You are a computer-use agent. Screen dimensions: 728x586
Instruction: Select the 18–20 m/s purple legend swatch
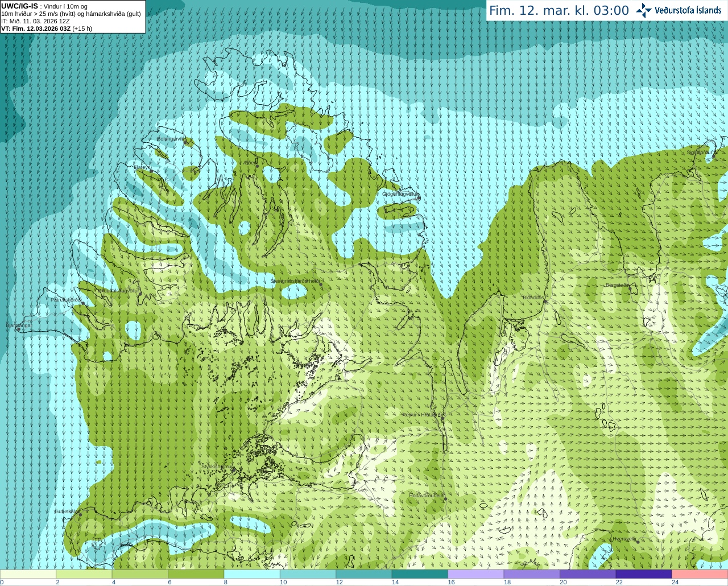click(532, 574)
